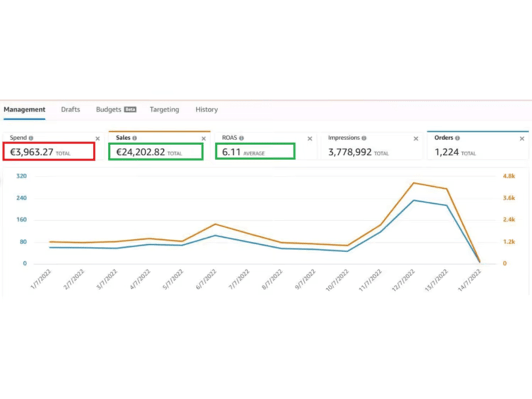Click the Orders info icon
The height and width of the screenshot is (399, 532).
(458, 138)
